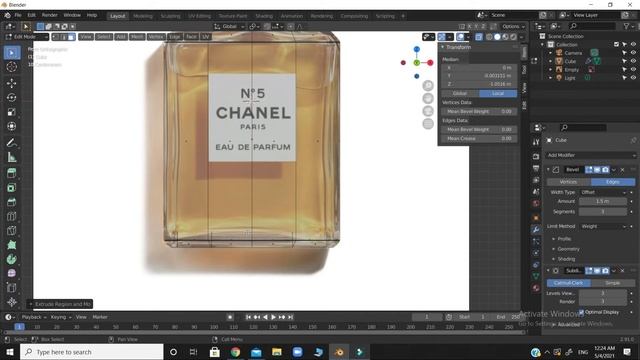Click the zoom viewport gizmo button
The image size is (640, 360).
tap(428, 85)
